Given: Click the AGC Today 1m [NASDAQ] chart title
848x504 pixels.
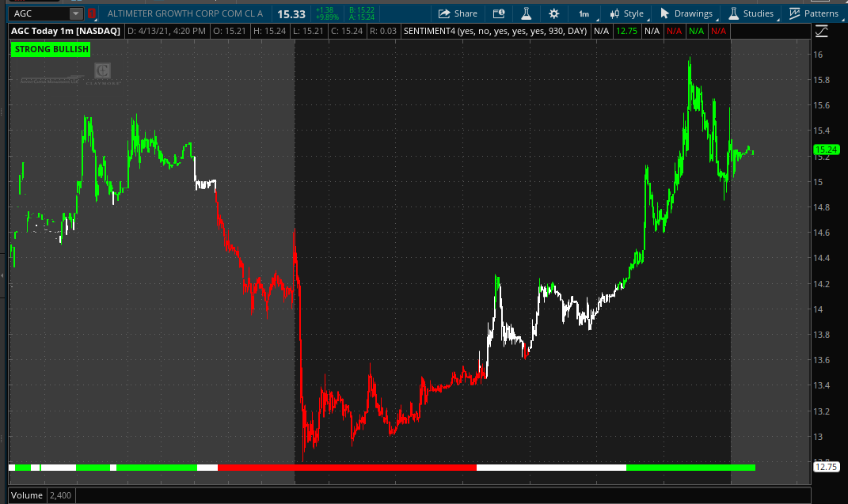Looking at the screenshot, I should pyautogui.click(x=66, y=31).
